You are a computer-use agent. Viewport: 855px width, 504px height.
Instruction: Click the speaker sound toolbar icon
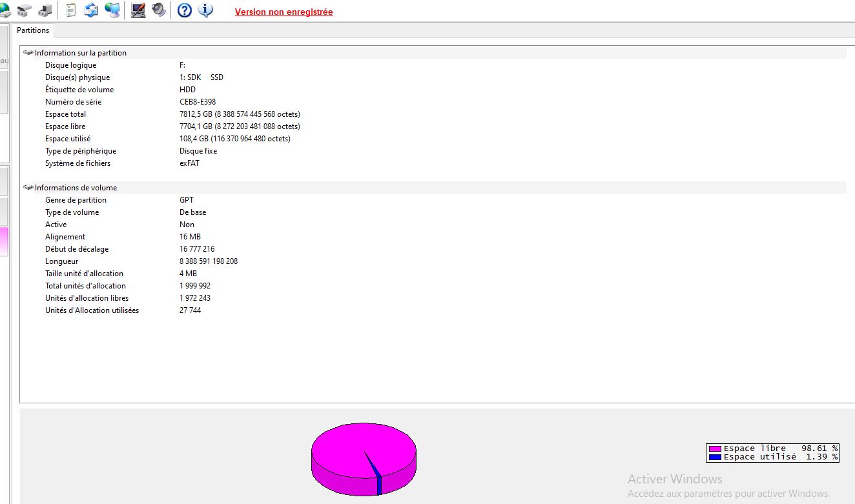[159, 10]
